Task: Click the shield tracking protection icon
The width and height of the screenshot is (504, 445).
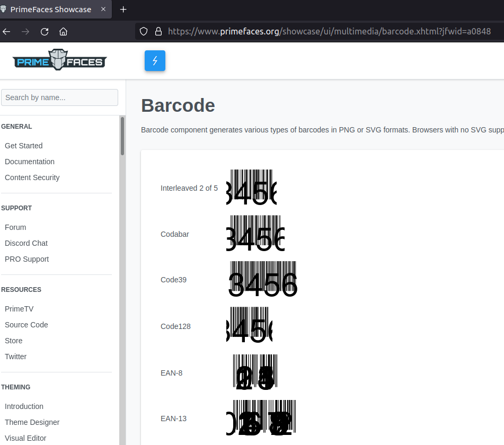Action: click(143, 31)
